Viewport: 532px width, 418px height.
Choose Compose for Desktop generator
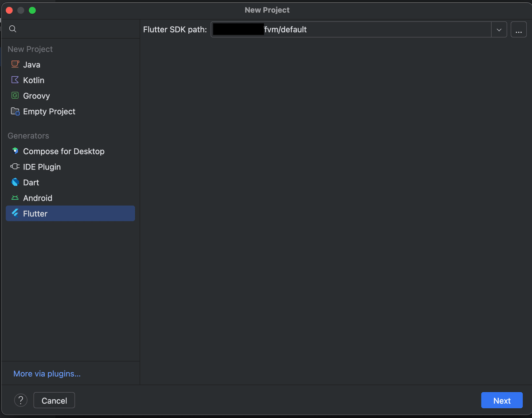click(64, 151)
